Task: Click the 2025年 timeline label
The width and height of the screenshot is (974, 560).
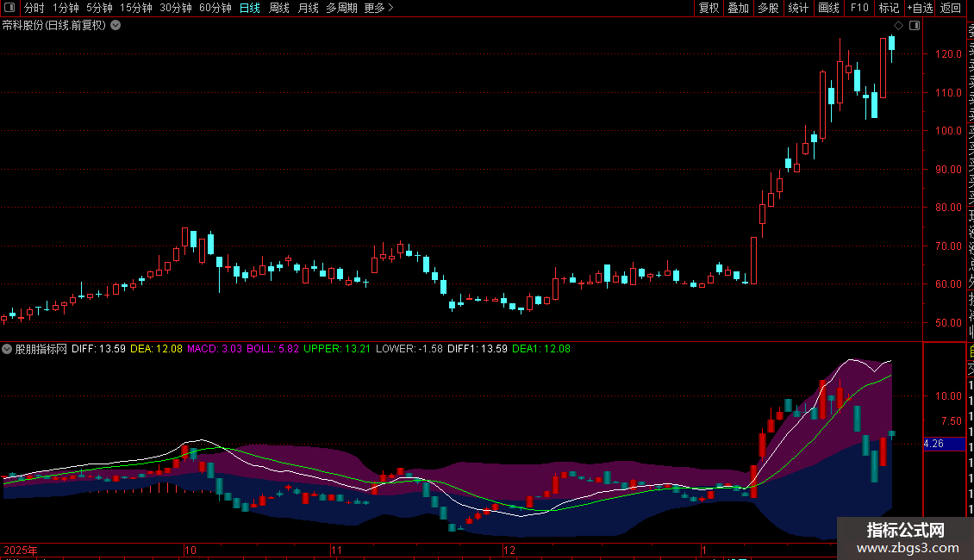Action: point(21,550)
